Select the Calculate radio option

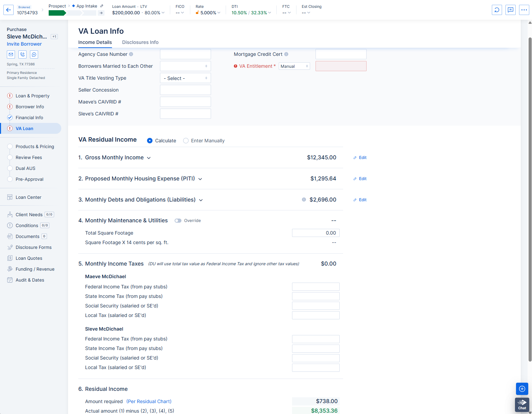(150, 141)
